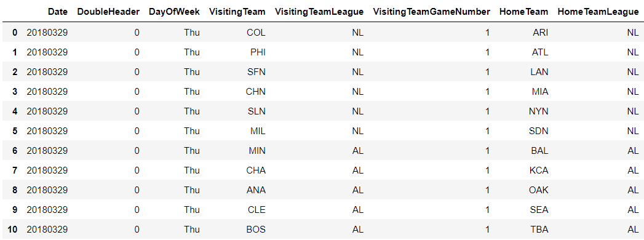
Task: Click row index 0
Action: point(15,33)
